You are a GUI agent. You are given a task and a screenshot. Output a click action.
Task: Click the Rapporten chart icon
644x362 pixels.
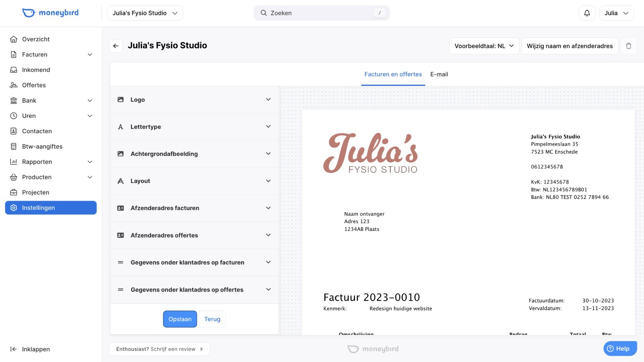(14, 162)
